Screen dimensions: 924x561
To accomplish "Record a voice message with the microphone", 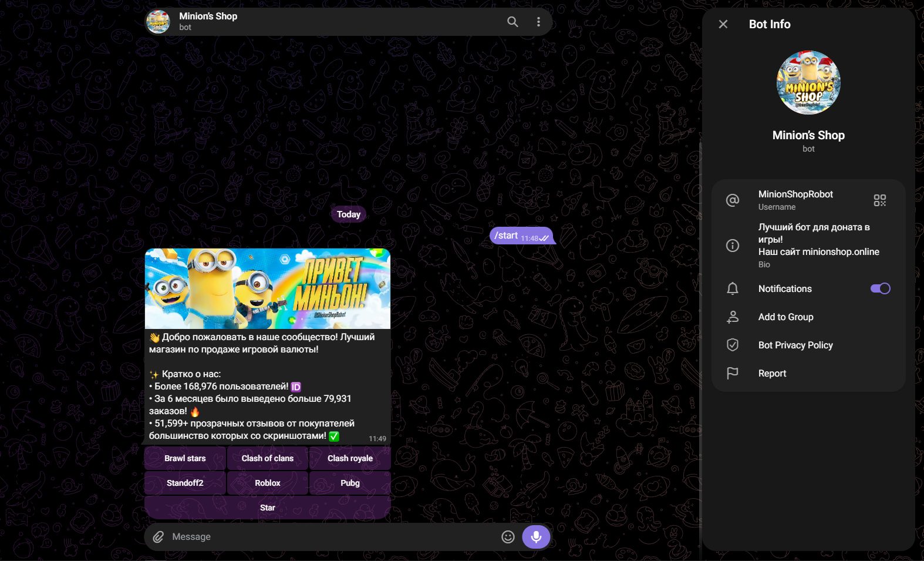I will [536, 536].
